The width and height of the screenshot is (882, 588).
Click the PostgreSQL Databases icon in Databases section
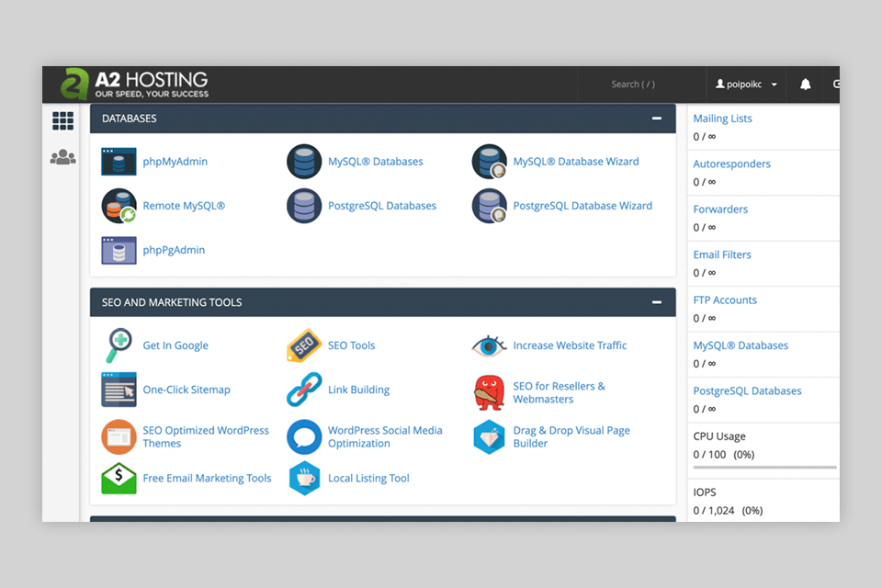[x=304, y=206]
